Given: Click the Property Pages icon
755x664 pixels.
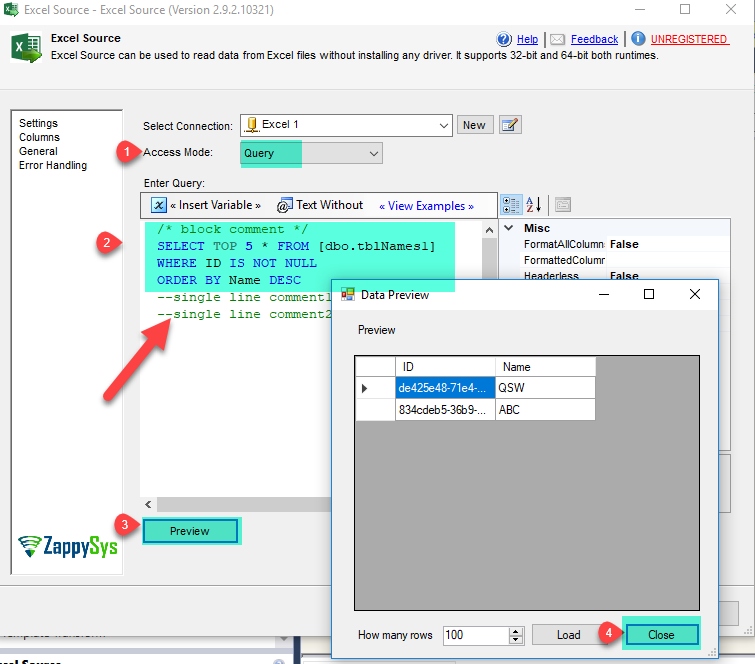Looking at the screenshot, I should click(x=562, y=204).
